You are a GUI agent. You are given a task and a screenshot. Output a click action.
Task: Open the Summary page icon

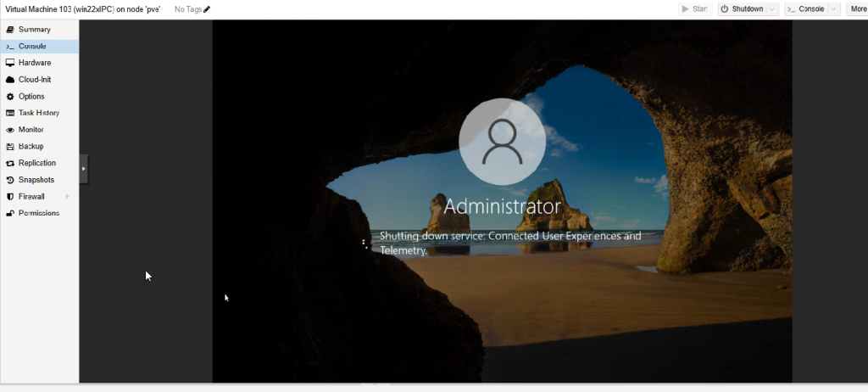coord(10,30)
